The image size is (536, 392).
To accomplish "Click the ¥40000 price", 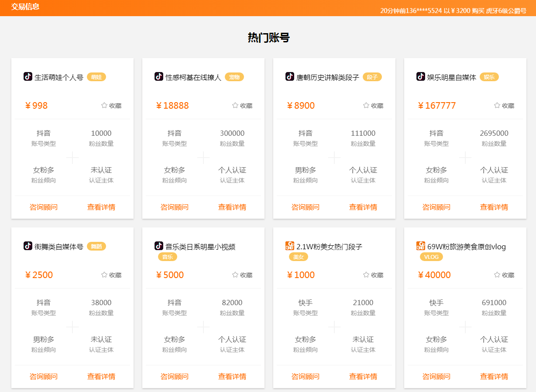I will pos(434,275).
